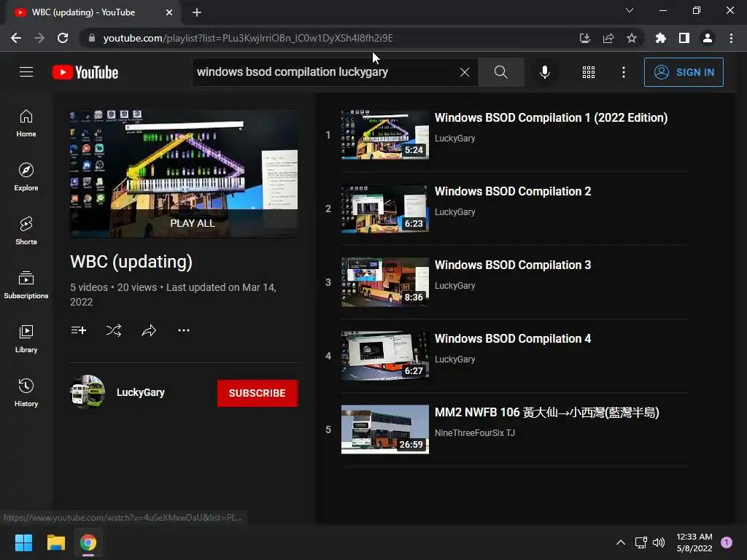Reload the page in Chrome

point(63,38)
